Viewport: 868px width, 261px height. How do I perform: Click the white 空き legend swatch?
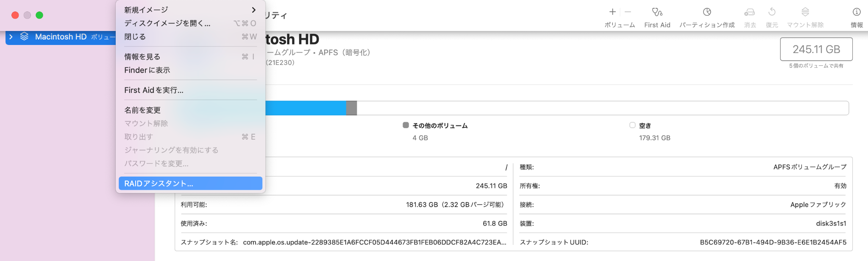click(x=632, y=125)
